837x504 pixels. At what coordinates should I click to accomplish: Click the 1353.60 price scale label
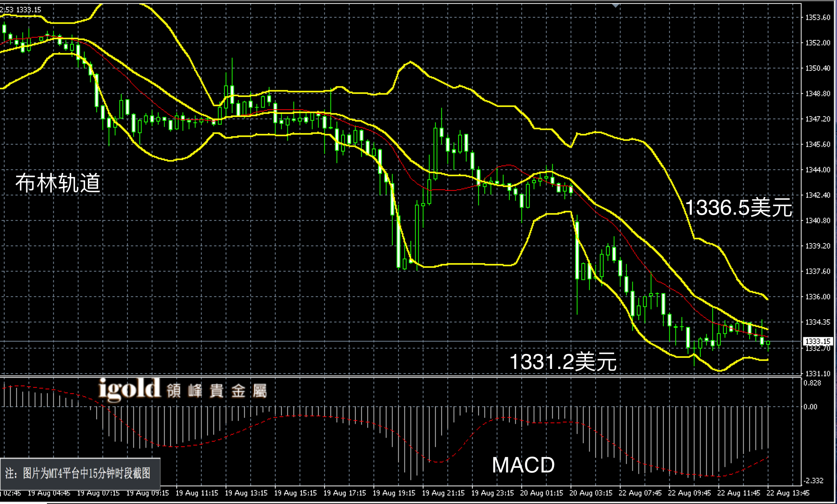pos(818,17)
